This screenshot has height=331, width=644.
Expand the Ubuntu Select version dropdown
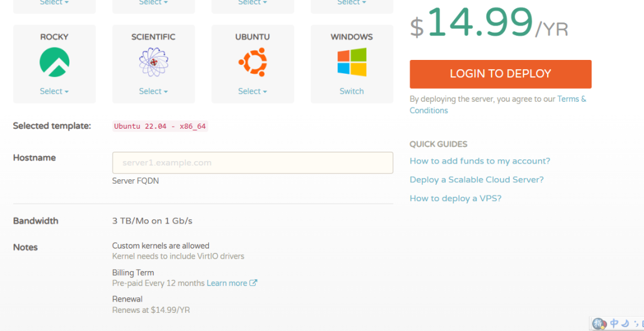click(253, 91)
